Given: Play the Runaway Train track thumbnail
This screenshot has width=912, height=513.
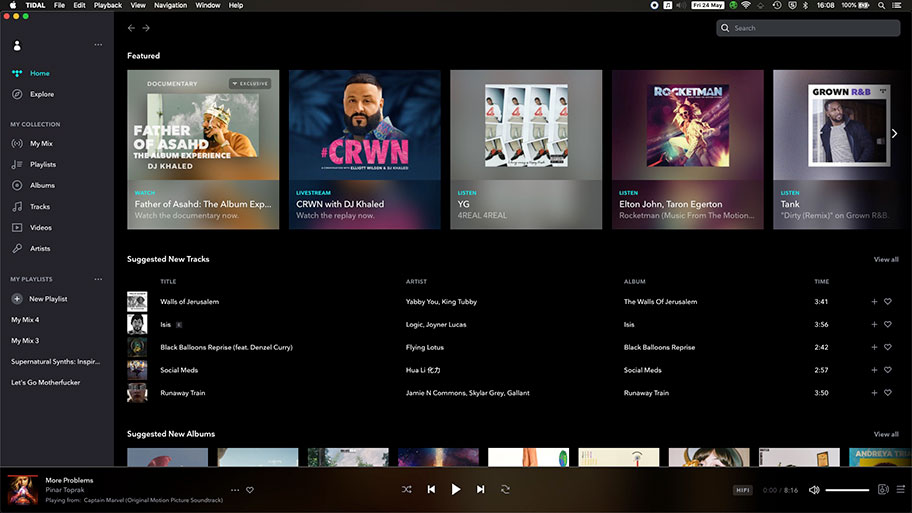Looking at the screenshot, I should tap(137, 393).
